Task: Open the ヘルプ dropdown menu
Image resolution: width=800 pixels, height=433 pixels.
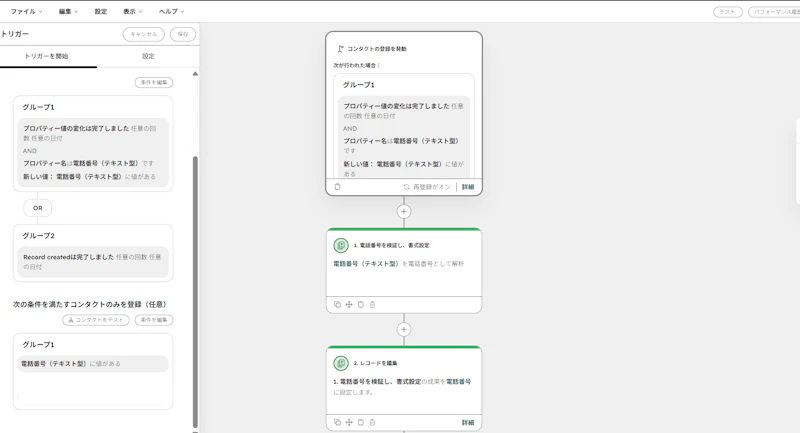Action: pyautogui.click(x=172, y=11)
